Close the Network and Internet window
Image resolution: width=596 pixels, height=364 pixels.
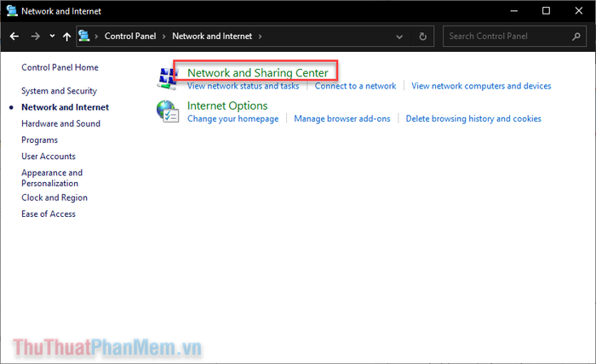pos(578,11)
